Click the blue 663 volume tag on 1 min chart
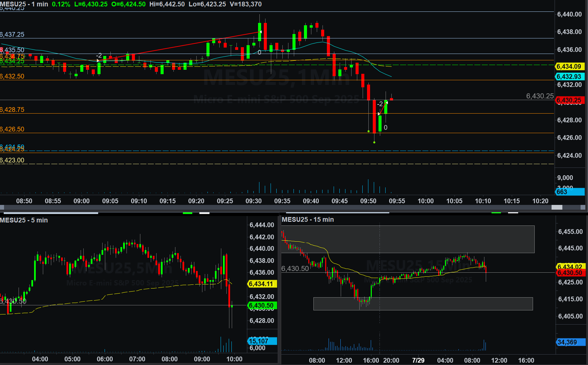This screenshot has height=365, width=588. 569,192
